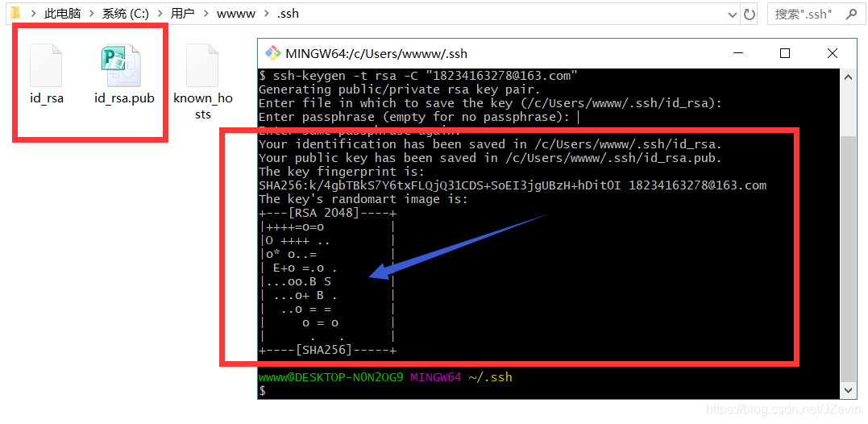The height and width of the screenshot is (424, 868).
Task: Click the id_rsa.pub file name label
Action: [125, 99]
